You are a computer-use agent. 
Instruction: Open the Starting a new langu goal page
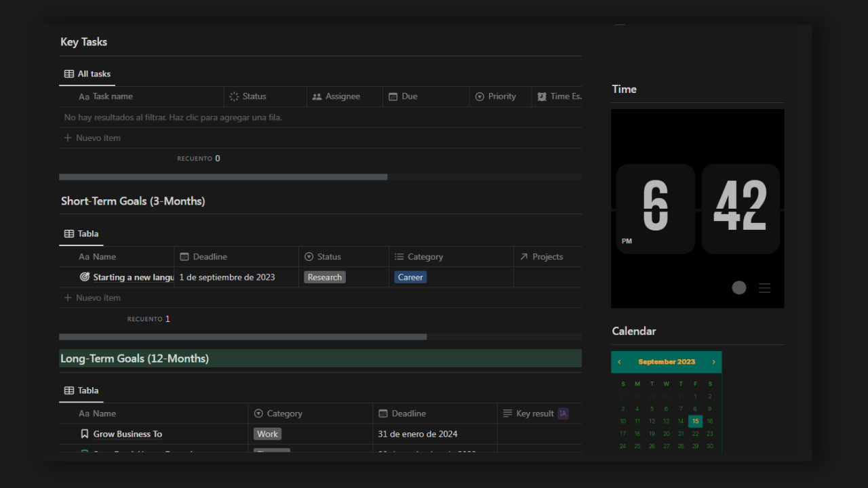pyautogui.click(x=134, y=277)
